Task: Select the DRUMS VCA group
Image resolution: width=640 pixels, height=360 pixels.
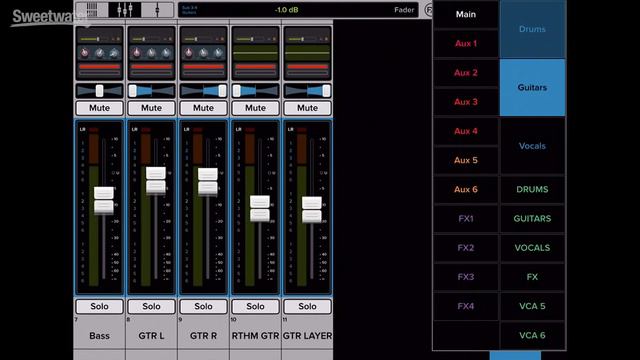Action: click(532, 189)
